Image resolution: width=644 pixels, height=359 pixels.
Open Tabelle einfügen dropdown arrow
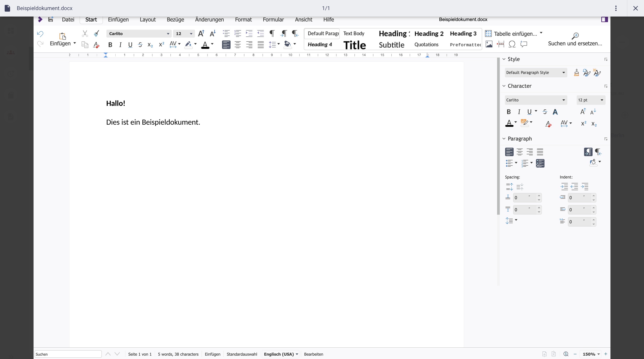[541, 33]
